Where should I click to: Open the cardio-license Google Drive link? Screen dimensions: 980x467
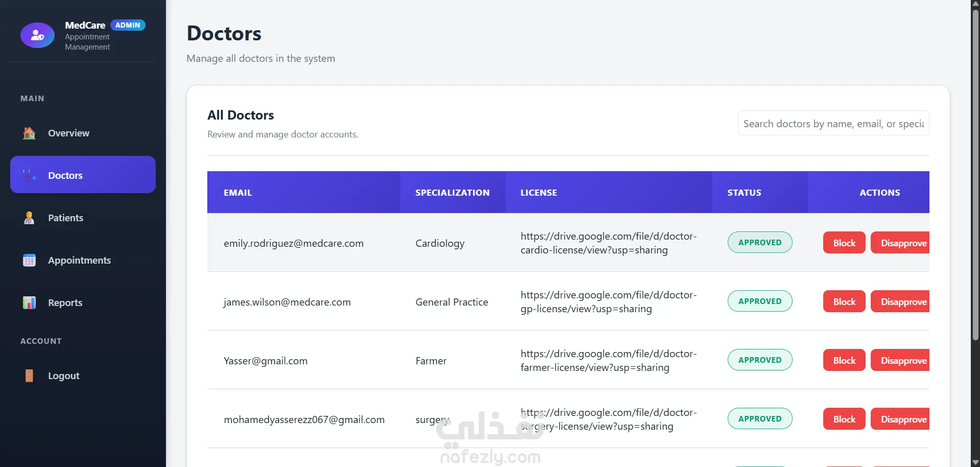(x=608, y=243)
